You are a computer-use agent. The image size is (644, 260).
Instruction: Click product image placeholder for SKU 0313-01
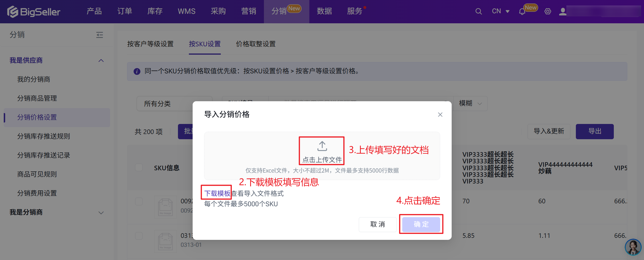tap(165, 241)
